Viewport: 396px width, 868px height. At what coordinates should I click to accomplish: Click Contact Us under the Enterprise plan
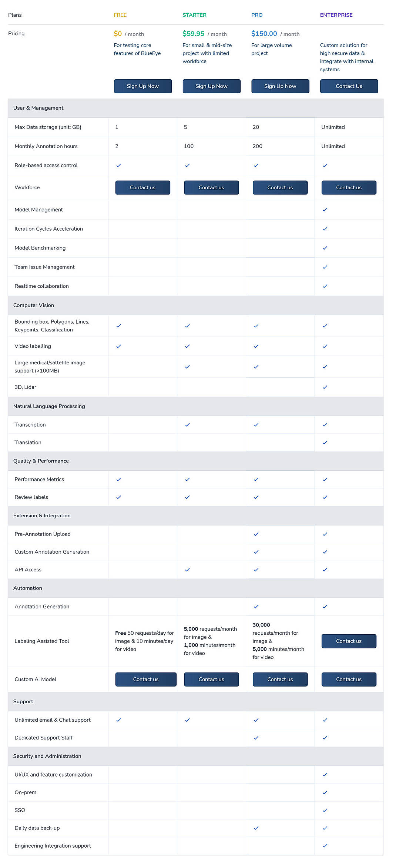(348, 86)
